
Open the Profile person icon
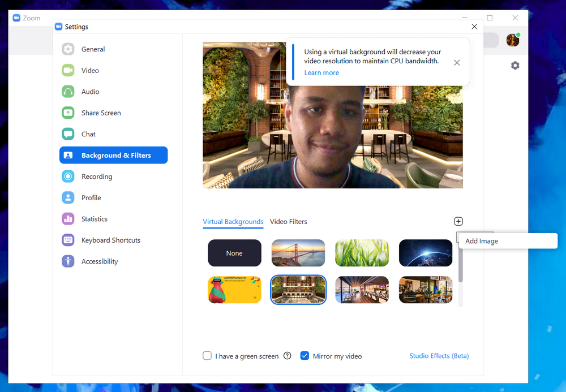pyautogui.click(x=68, y=197)
